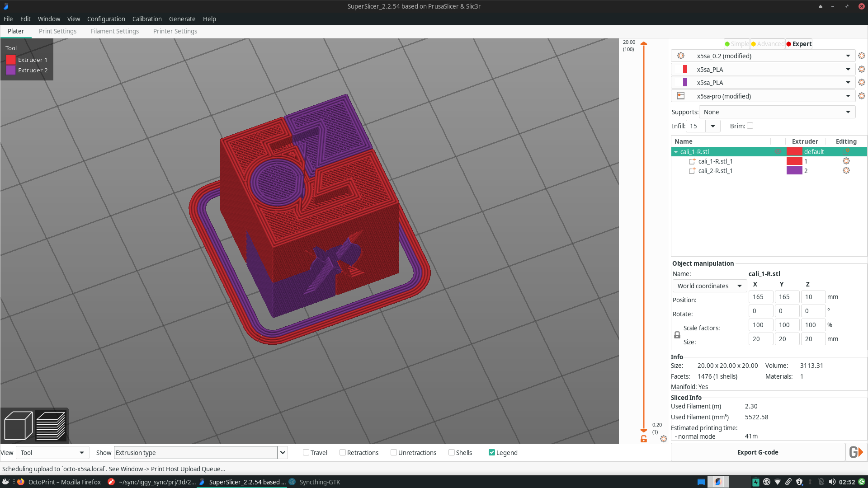Collapse the cali_1-R.stl tree item
The image size is (868, 488).
(x=676, y=152)
